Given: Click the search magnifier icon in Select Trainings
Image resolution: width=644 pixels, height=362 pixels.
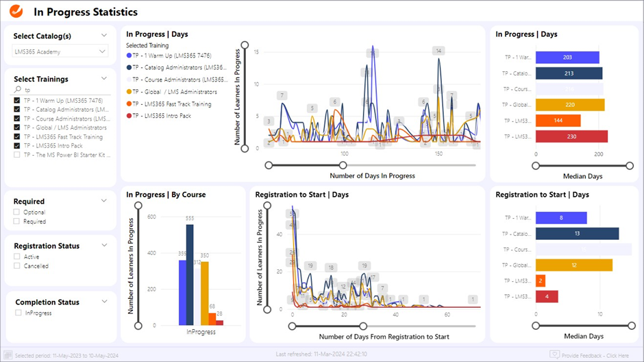Looking at the screenshot, I should (x=18, y=90).
